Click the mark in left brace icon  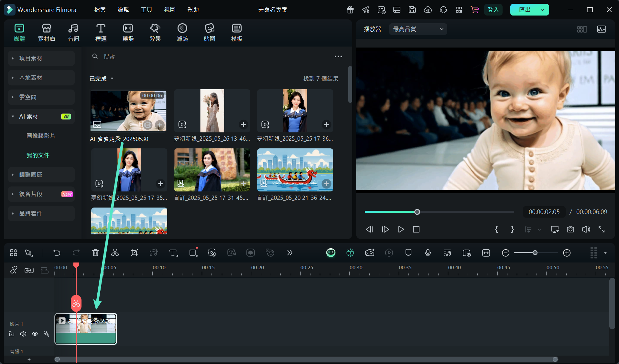(496, 229)
